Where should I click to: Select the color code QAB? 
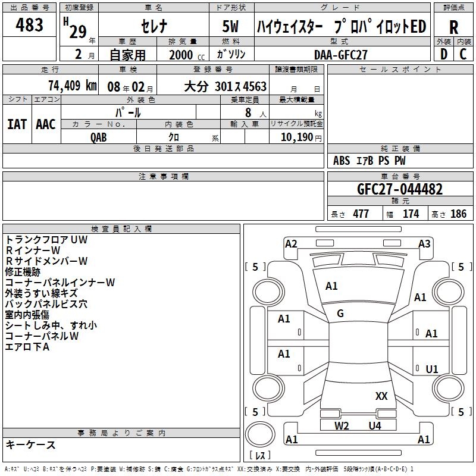(99, 137)
